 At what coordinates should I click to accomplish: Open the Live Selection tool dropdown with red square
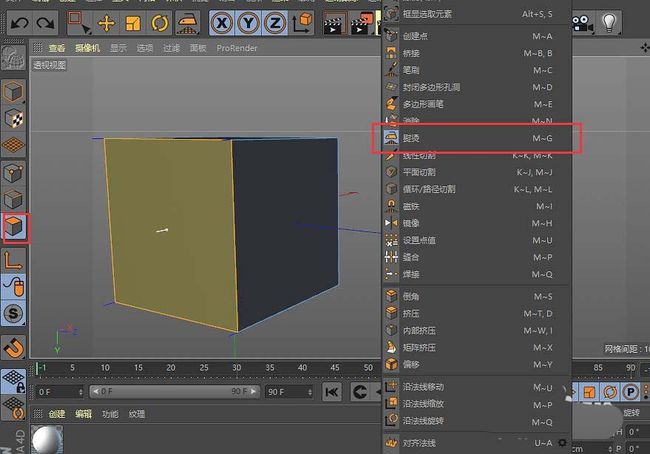click(x=79, y=23)
